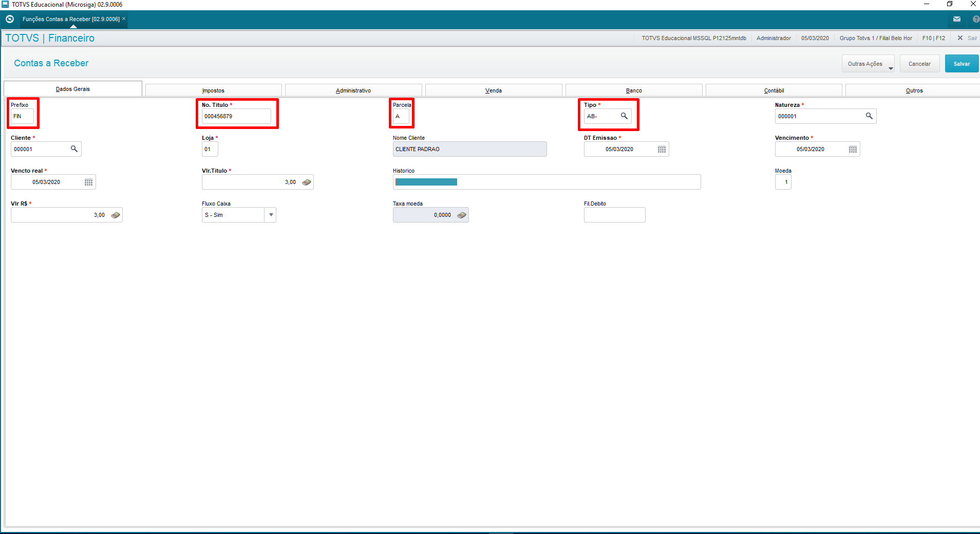Open the search magnifier in the Natureza field
The height and width of the screenshot is (534, 980).
coord(869,116)
